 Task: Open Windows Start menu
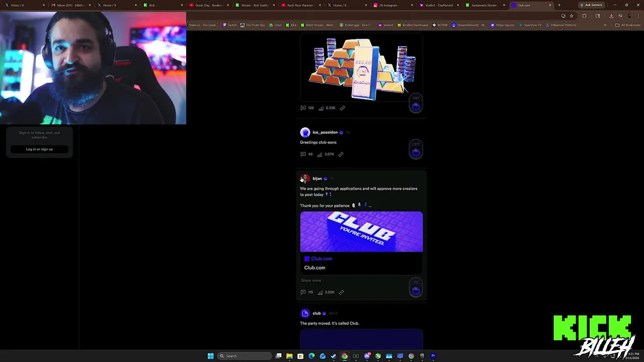(x=211, y=356)
